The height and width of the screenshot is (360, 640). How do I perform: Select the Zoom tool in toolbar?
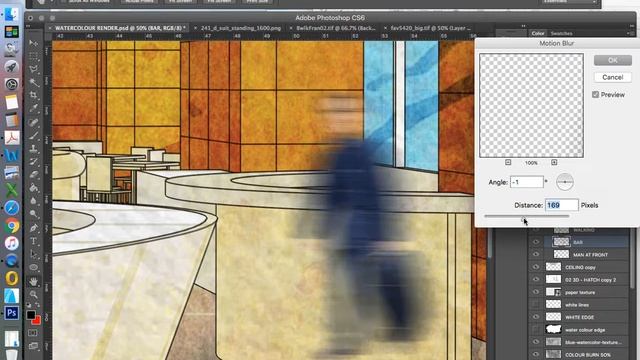coord(33,294)
